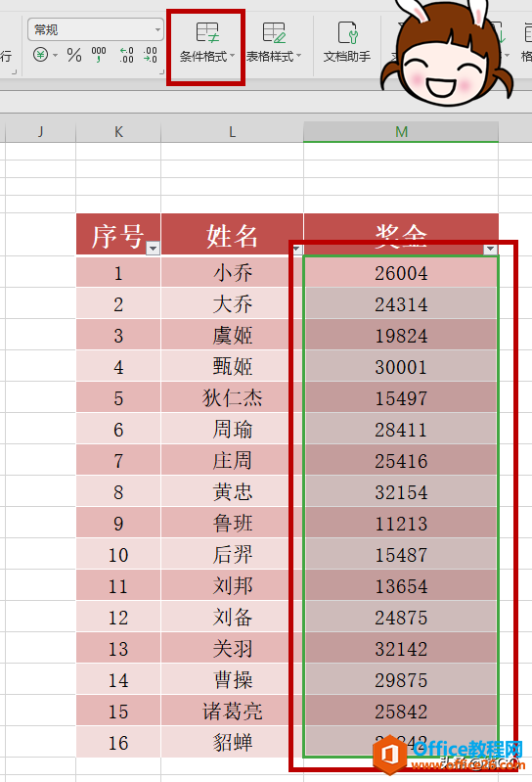Click bonus value 32154
The height and width of the screenshot is (782, 532).
pos(401,491)
